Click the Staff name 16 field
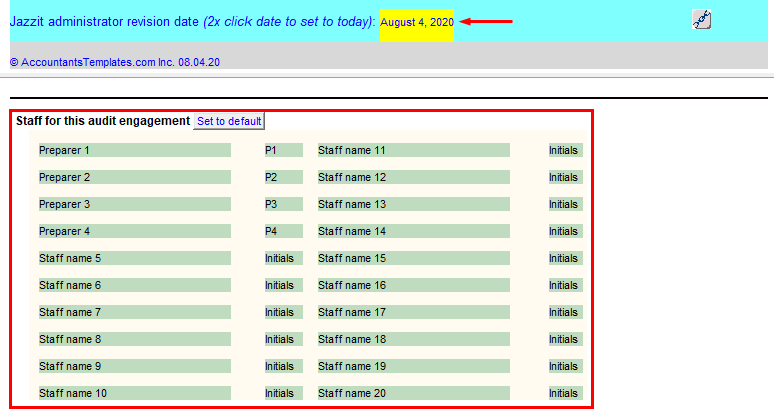 click(x=413, y=285)
